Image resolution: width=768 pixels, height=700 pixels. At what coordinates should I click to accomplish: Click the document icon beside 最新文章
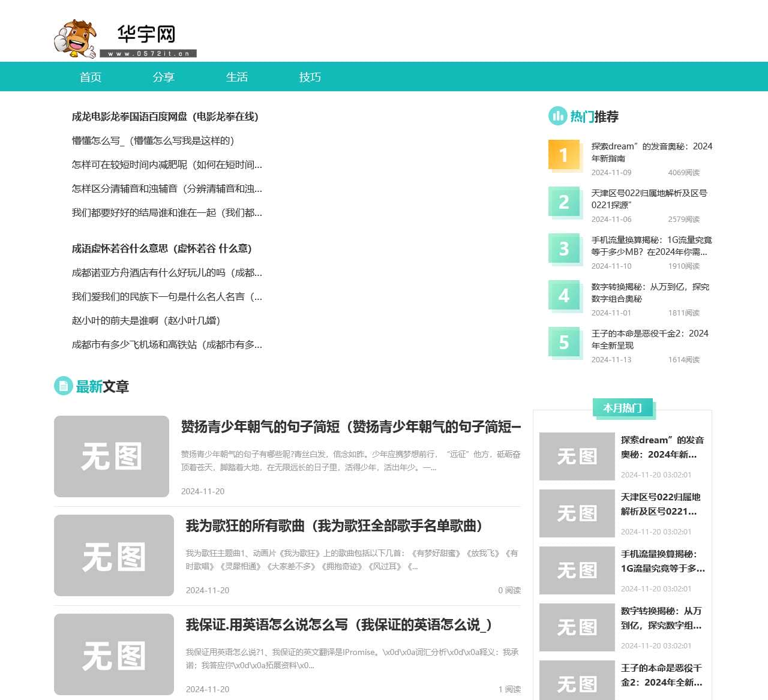(63, 386)
